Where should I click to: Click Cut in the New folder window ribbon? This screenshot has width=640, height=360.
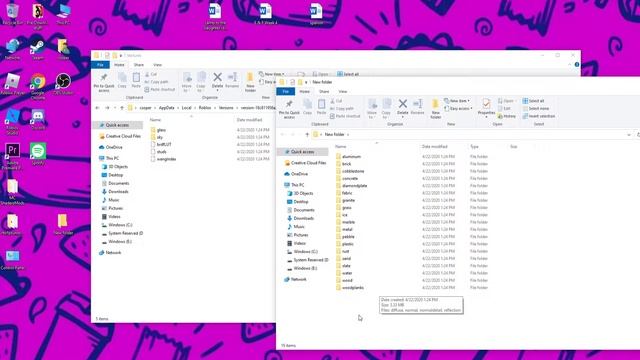[x=336, y=101]
